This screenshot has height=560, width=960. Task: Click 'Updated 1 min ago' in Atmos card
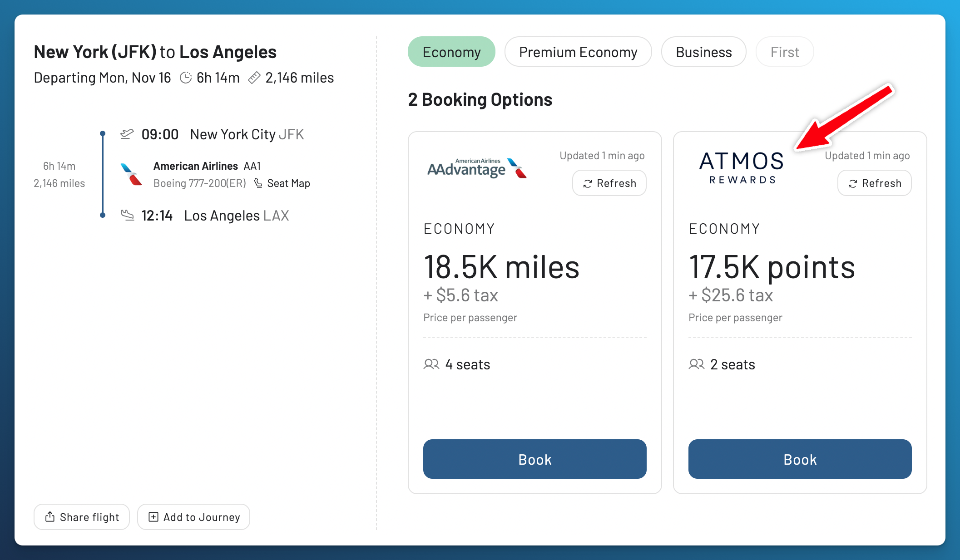[x=867, y=156]
